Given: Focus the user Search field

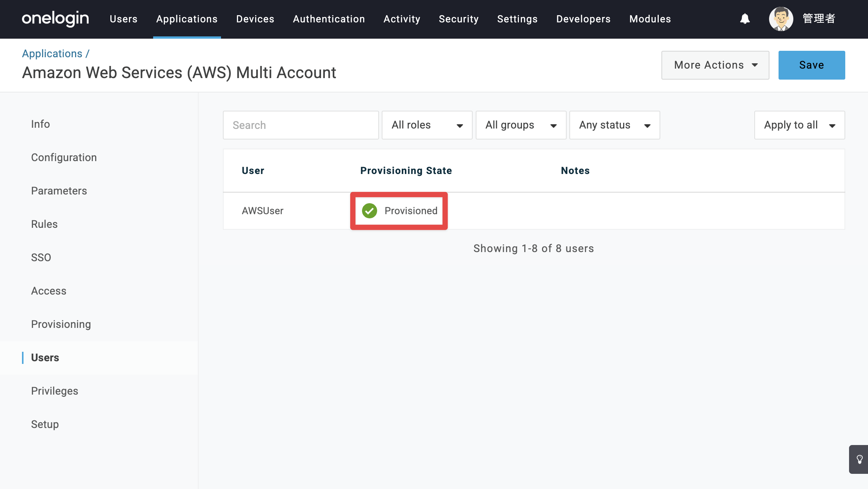Looking at the screenshot, I should (301, 125).
